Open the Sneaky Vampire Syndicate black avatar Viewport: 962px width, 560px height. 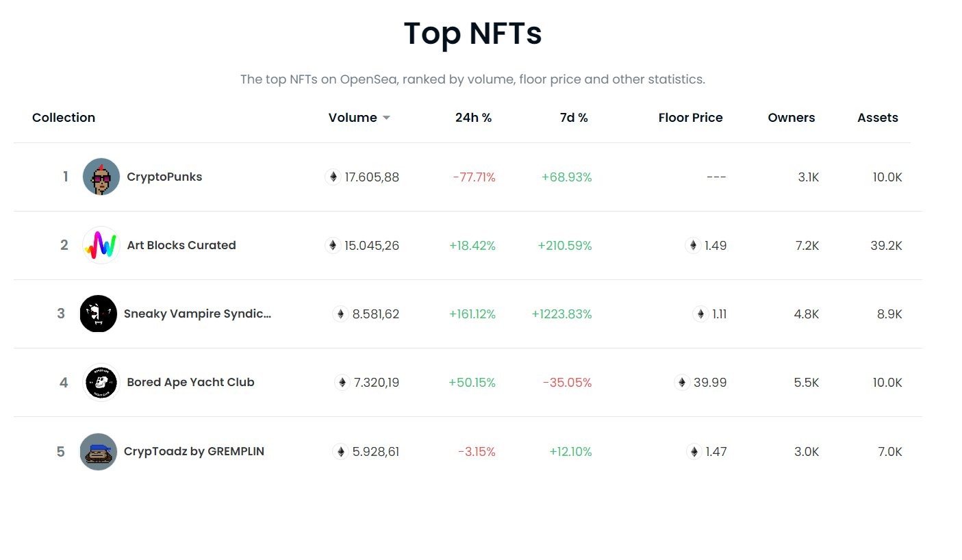tap(98, 314)
